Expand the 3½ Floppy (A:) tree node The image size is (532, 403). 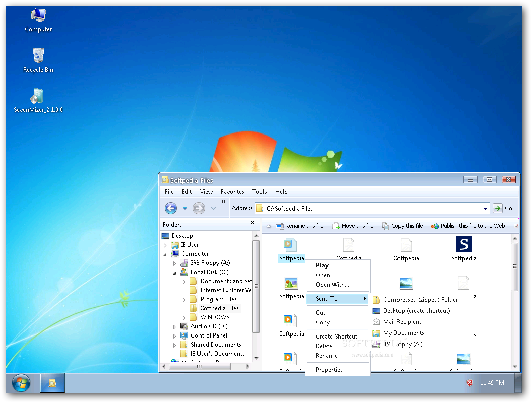pos(174,263)
